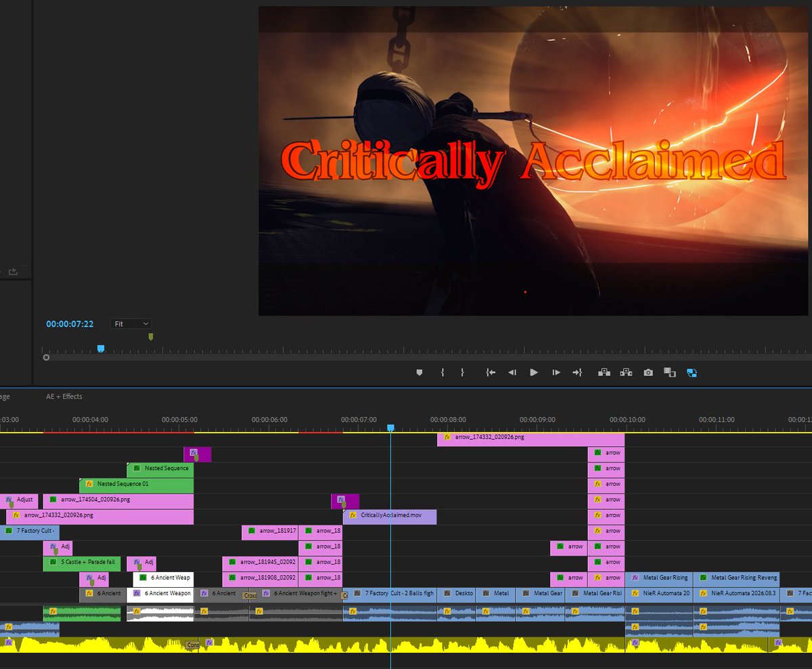Click the Lift button
The height and width of the screenshot is (669, 812).
(604, 372)
